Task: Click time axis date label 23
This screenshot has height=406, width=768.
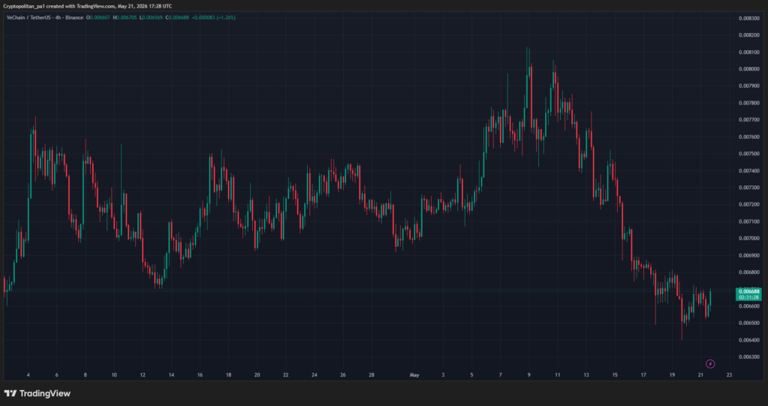Action: click(729, 375)
